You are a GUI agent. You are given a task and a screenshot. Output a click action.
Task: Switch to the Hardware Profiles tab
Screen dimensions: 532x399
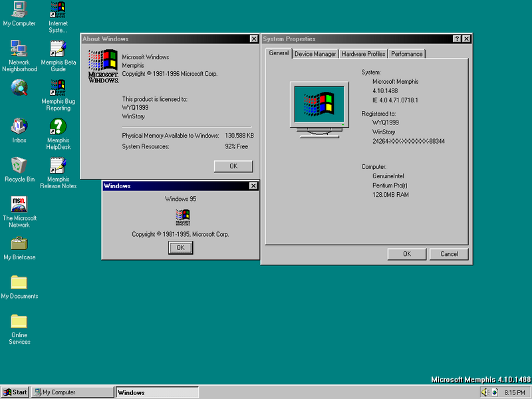(363, 54)
